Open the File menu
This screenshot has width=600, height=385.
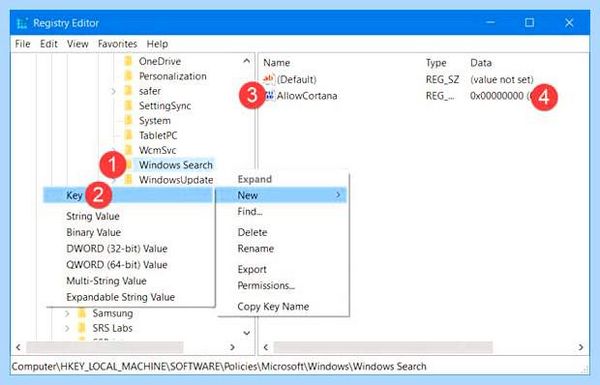click(23, 44)
